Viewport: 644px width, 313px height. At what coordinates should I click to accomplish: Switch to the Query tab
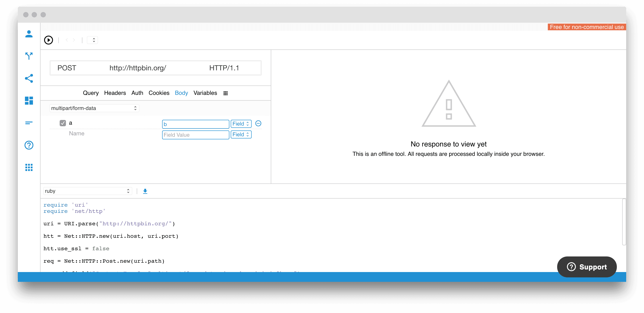[91, 93]
